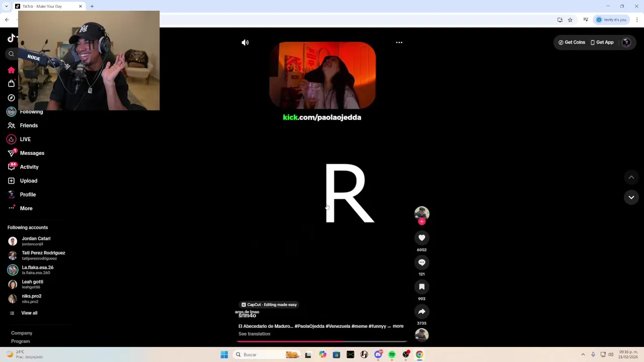Open Profile in the sidebar
The height and width of the screenshot is (362, 644).
(x=22, y=195)
